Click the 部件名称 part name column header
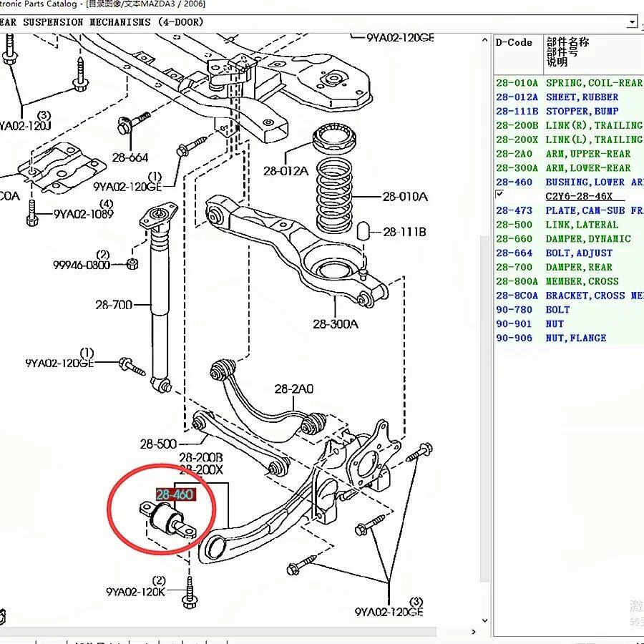This screenshot has height=644, width=644. point(567,43)
